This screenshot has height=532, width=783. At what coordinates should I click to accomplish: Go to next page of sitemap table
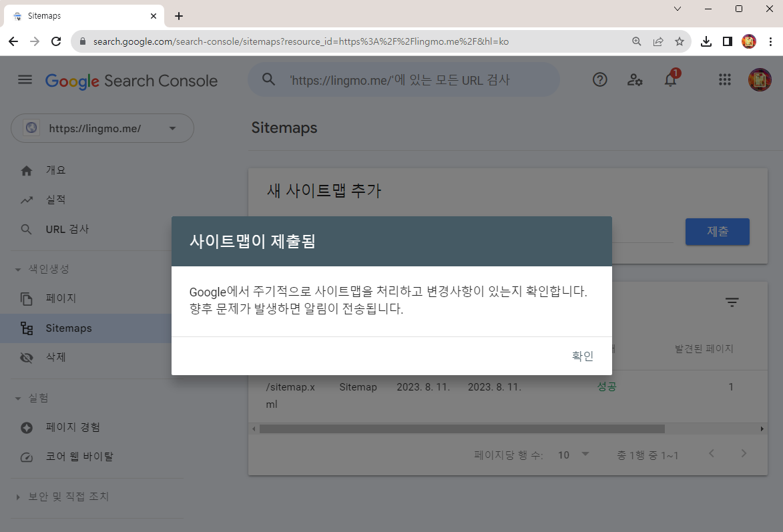(744, 454)
